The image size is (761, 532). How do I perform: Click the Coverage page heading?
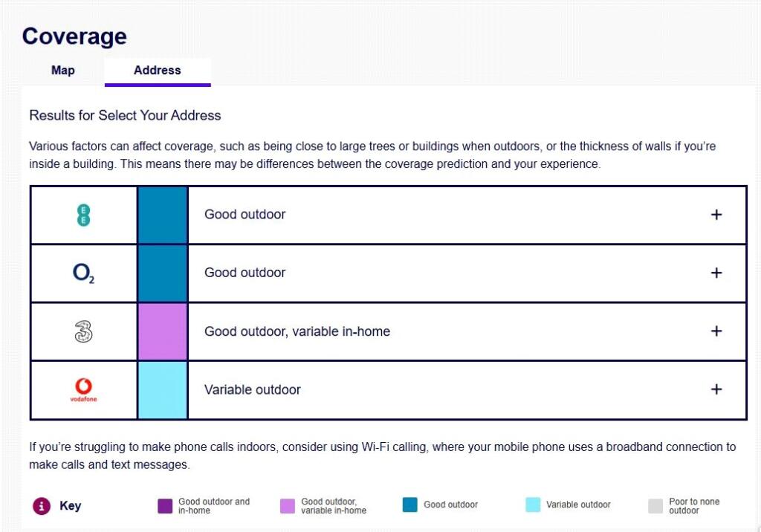coord(74,36)
